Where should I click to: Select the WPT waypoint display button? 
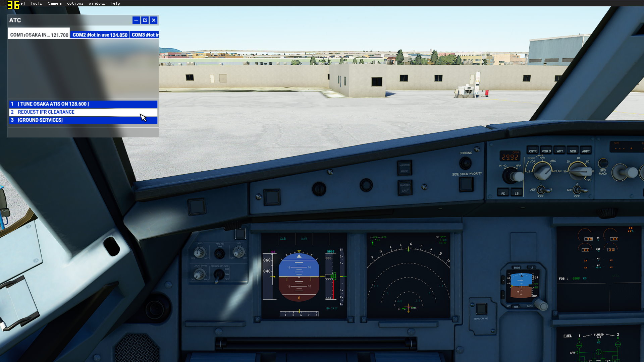point(560,151)
